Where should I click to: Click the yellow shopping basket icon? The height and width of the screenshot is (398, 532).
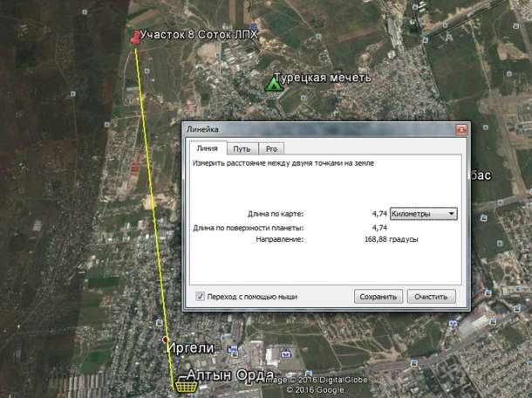(x=184, y=386)
